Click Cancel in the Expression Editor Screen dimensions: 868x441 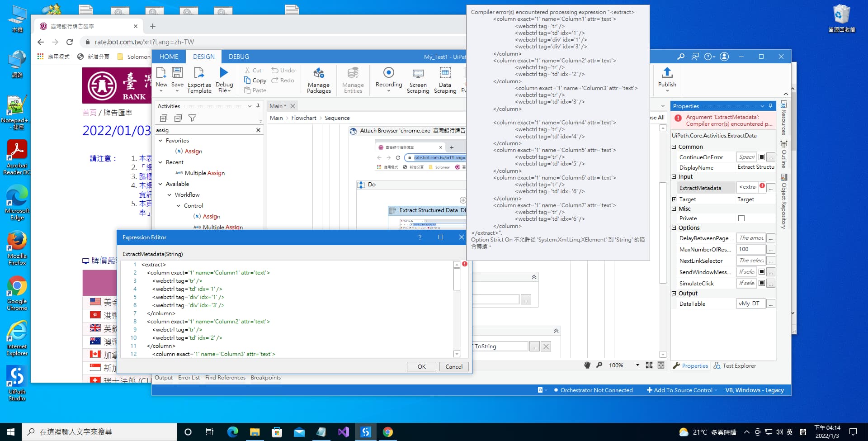tap(454, 366)
